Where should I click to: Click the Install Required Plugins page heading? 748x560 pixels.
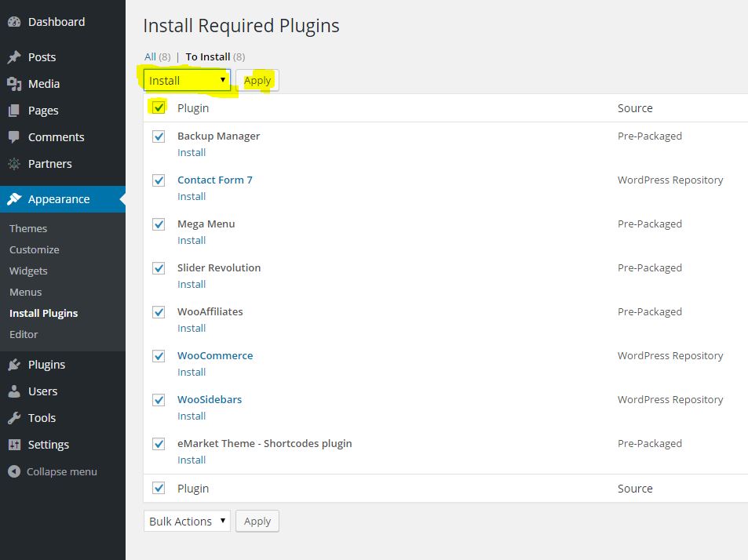pyautogui.click(x=241, y=26)
